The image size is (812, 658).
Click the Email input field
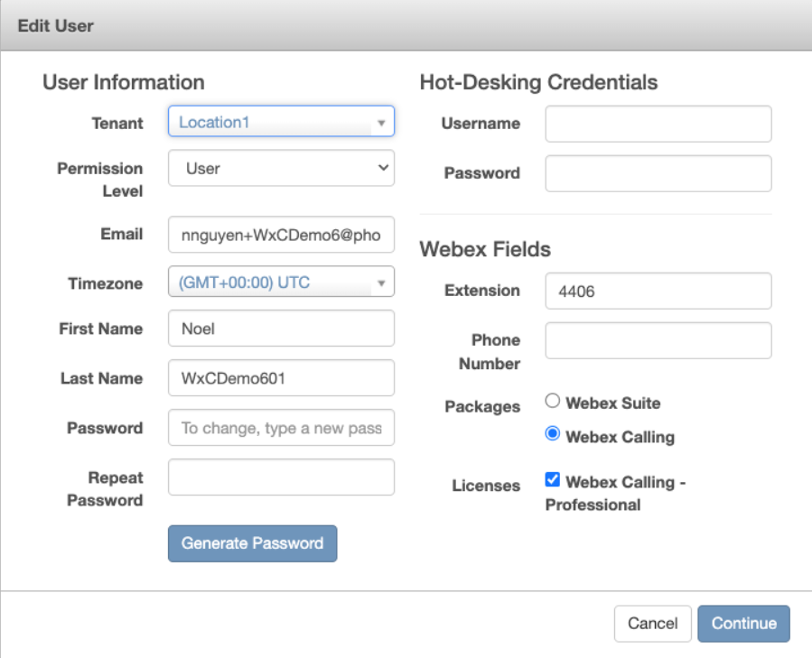[281, 235]
